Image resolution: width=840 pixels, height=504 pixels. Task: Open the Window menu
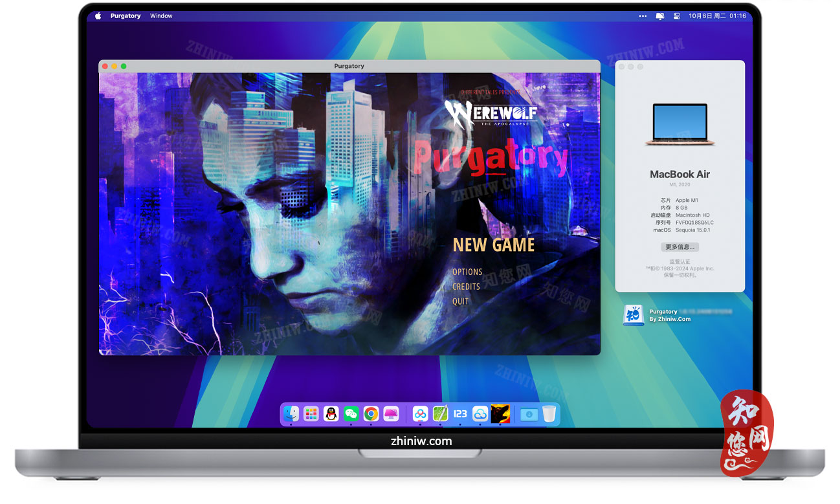click(x=161, y=16)
